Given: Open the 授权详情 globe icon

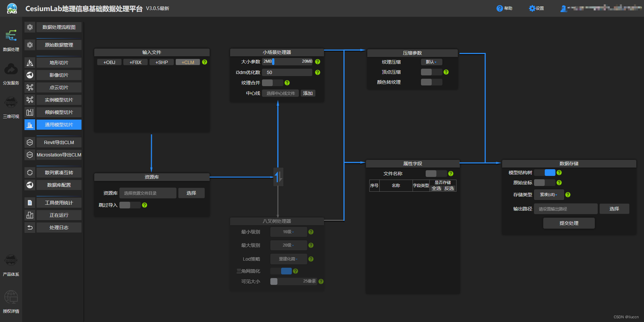Looking at the screenshot, I should tap(11, 297).
